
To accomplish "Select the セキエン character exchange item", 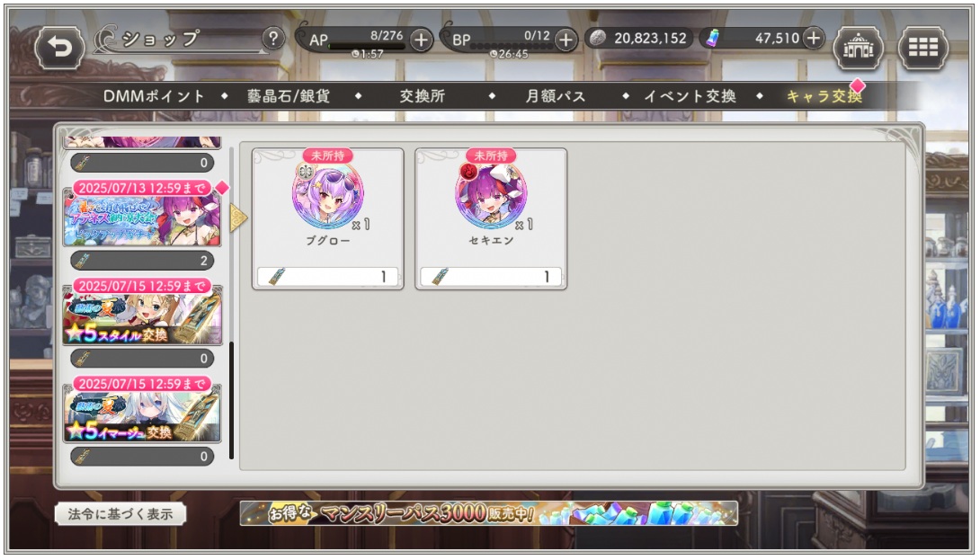I will pos(491,218).
